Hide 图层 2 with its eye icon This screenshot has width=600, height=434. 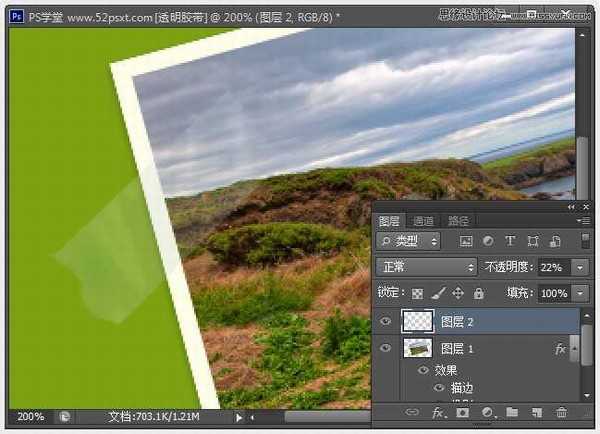385,321
